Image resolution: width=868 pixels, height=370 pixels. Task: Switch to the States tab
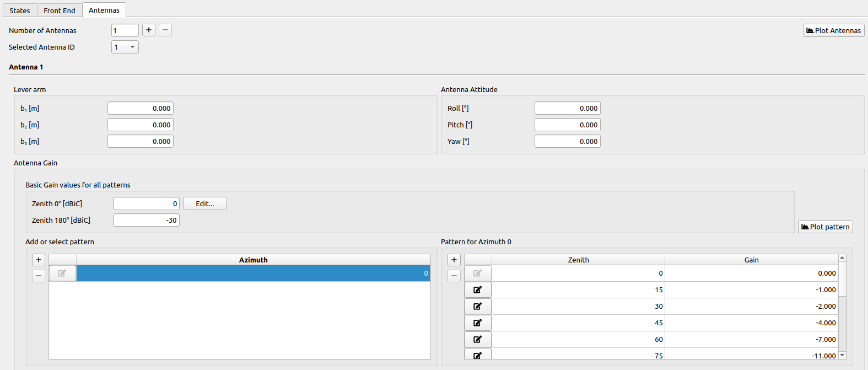click(20, 10)
